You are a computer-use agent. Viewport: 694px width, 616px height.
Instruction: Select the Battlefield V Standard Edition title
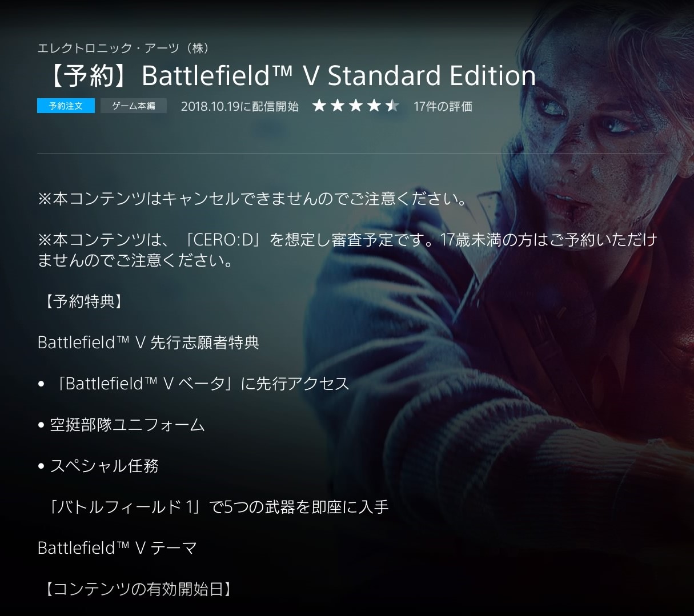tap(288, 75)
